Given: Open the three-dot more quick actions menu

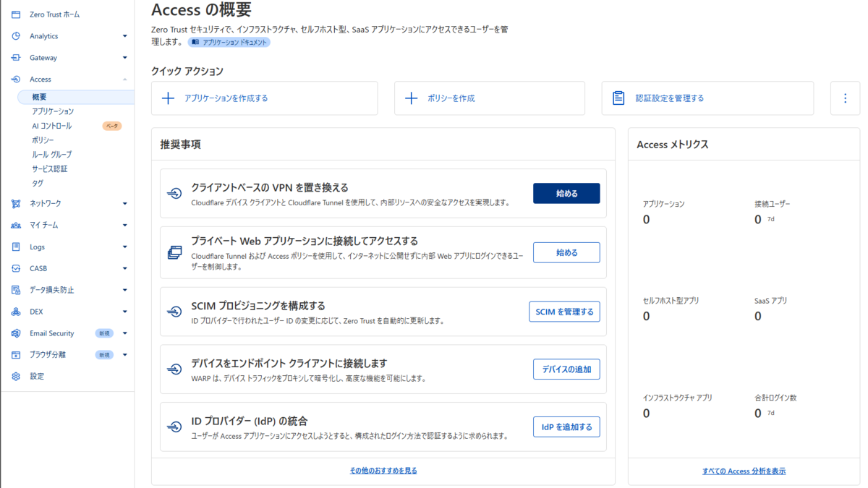Looking at the screenshot, I should 846,98.
